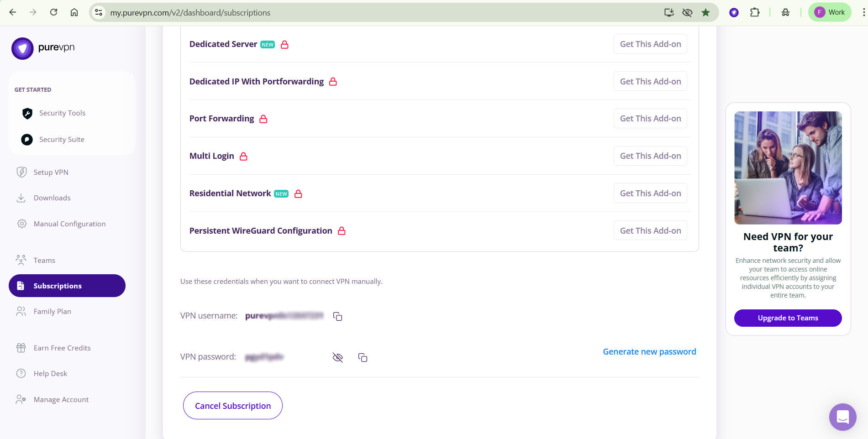Open Security Tools shield icon
The image size is (868, 439).
pyautogui.click(x=27, y=113)
